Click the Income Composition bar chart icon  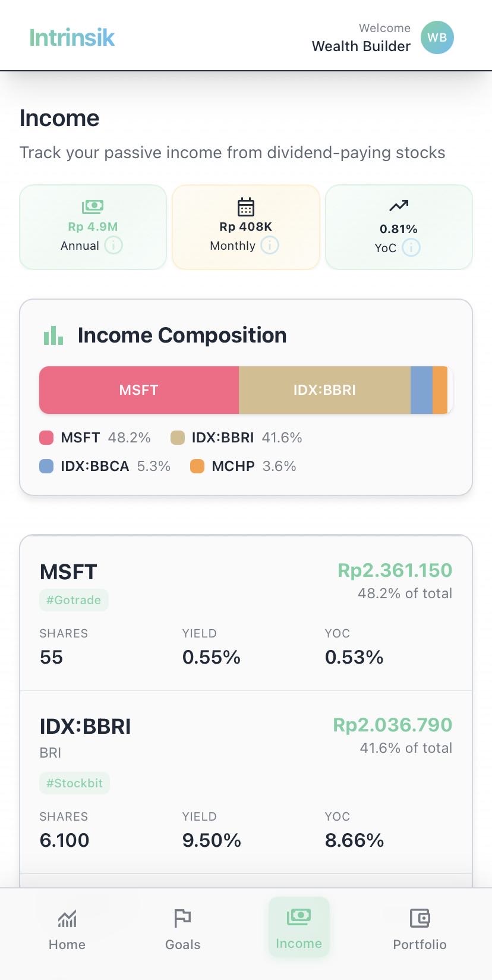[x=53, y=335]
